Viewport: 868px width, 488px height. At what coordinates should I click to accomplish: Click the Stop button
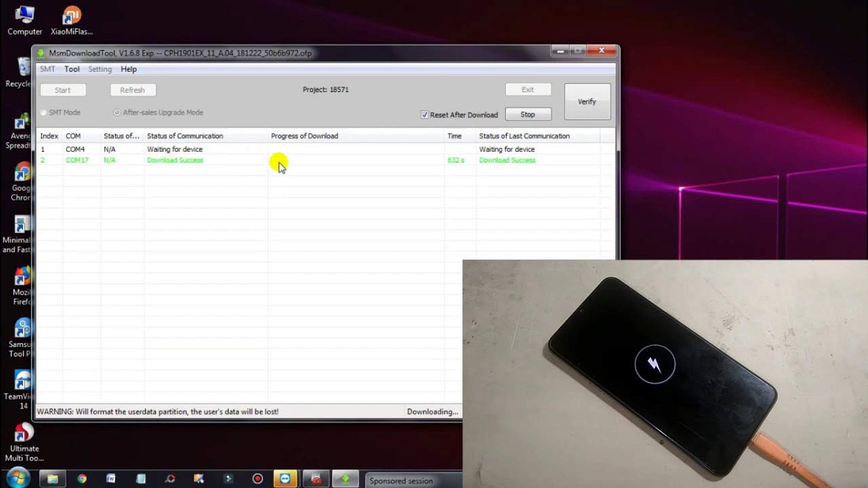click(528, 115)
